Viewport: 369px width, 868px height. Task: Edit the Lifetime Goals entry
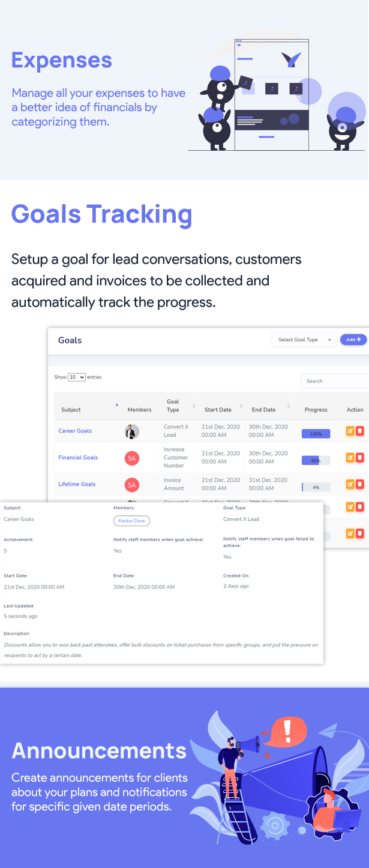pos(350,484)
